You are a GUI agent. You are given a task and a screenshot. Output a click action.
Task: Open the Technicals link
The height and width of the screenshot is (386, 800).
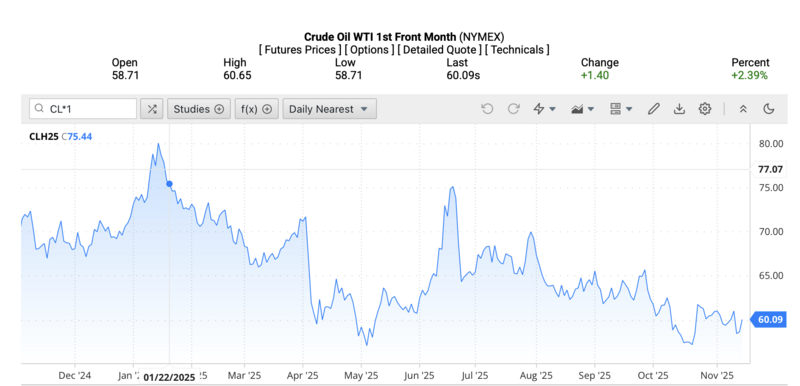[517, 49]
